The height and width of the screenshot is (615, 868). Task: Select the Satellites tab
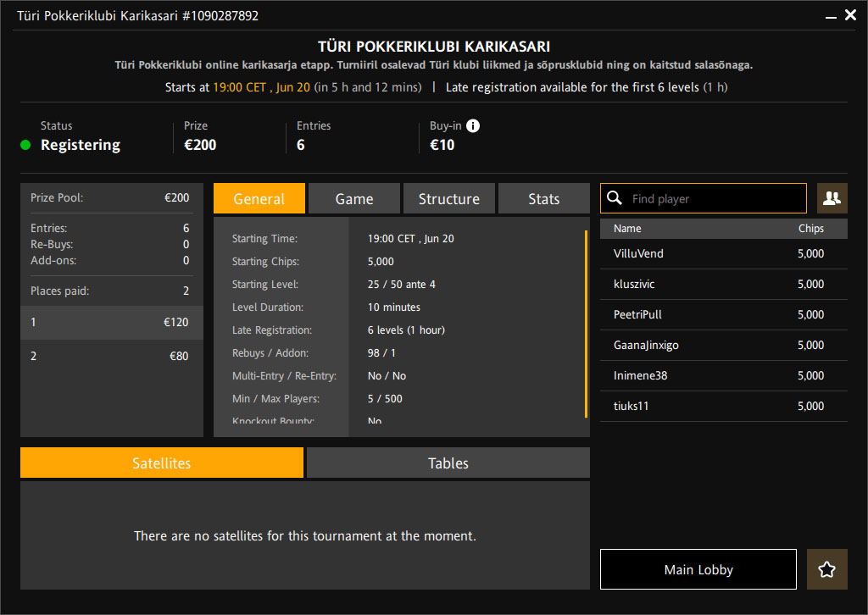pos(162,463)
